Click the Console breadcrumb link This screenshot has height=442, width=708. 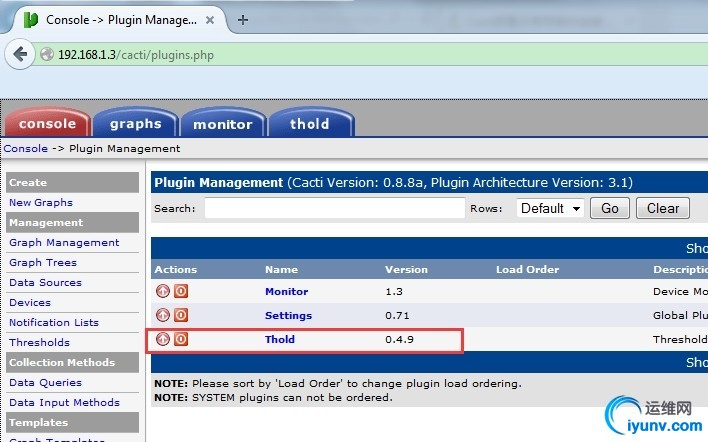pos(26,149)
